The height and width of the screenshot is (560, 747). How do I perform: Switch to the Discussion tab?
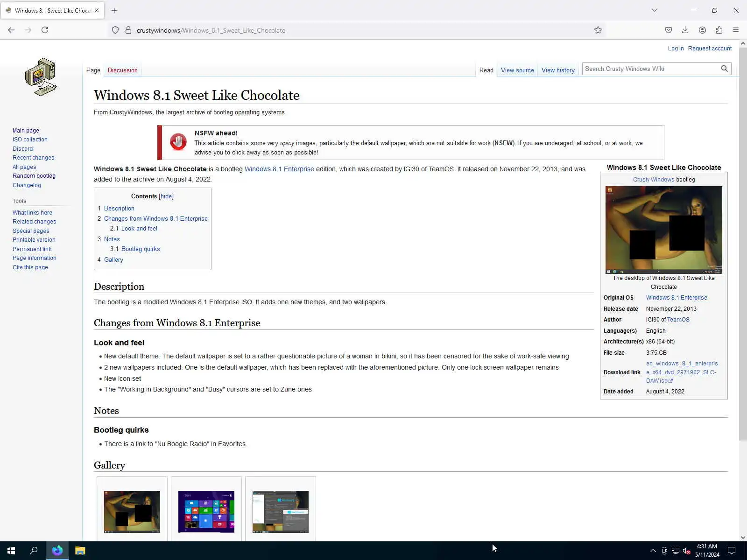pyautogui.click(x=123, y=70)
